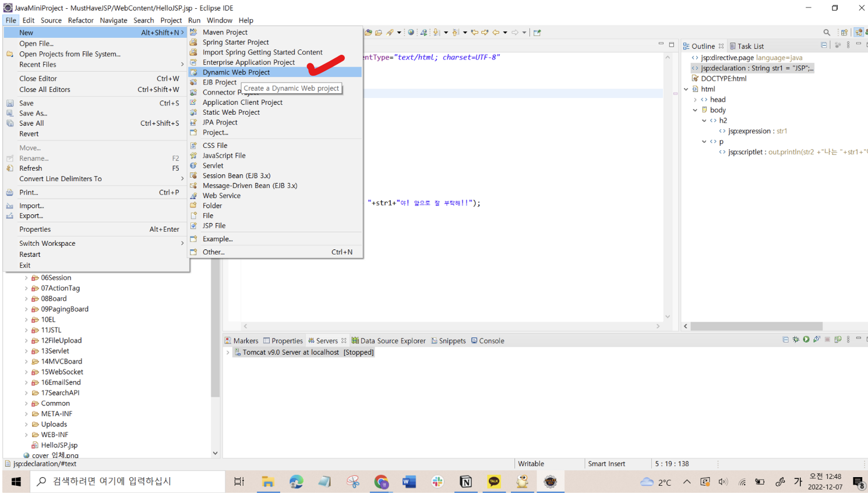Click Other... in New submenu
The image size is (868, 494).
275,252
